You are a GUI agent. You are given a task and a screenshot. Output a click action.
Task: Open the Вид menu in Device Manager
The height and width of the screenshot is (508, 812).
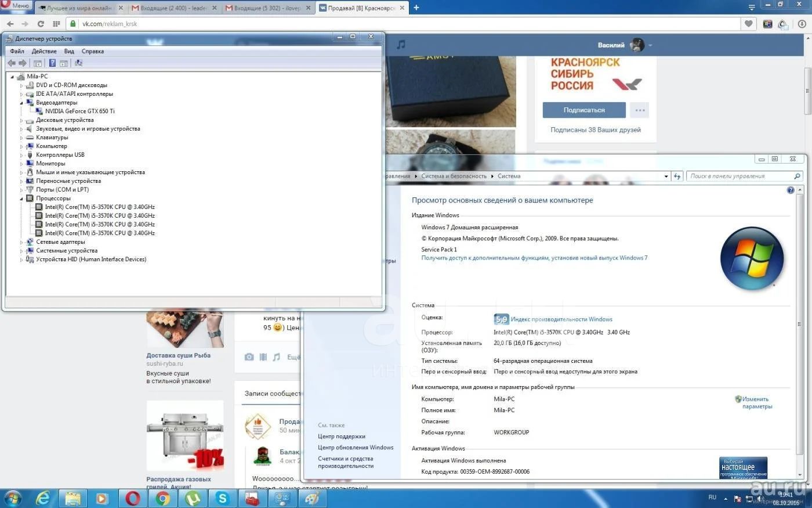[69, 51]
